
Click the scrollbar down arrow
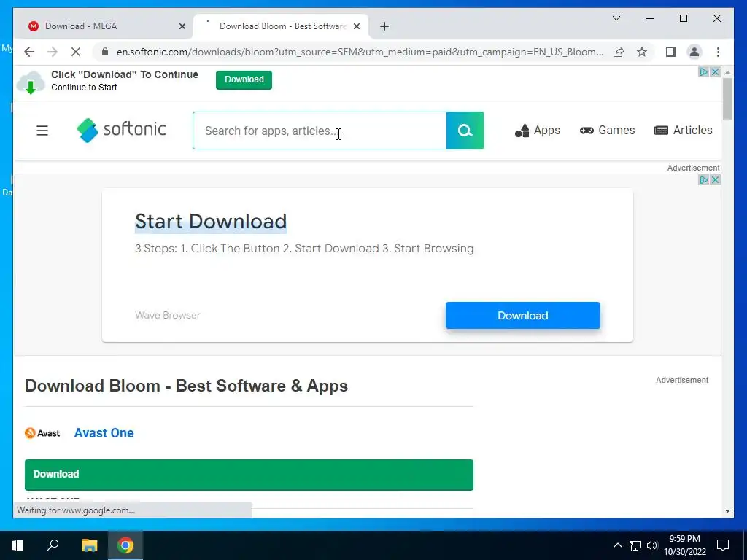pyautogui.click(x=727, y=511)
